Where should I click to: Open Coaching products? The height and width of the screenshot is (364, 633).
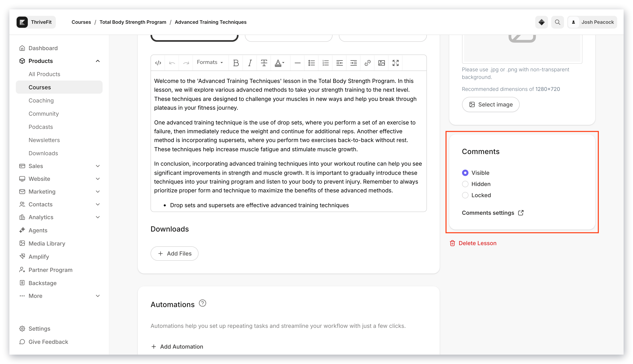coord(59,100)
